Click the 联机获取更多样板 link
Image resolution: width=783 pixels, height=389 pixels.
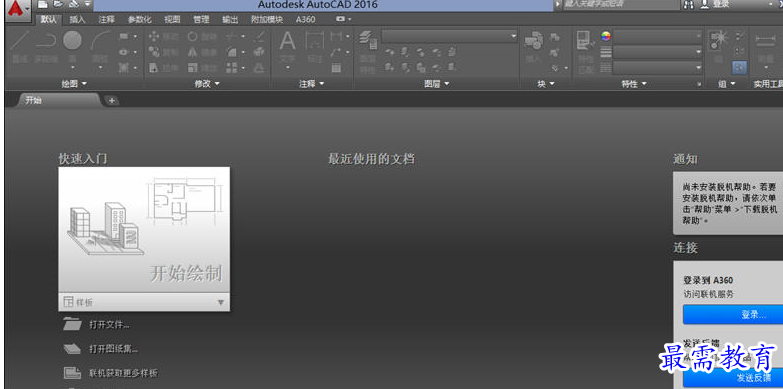(123, 373)
